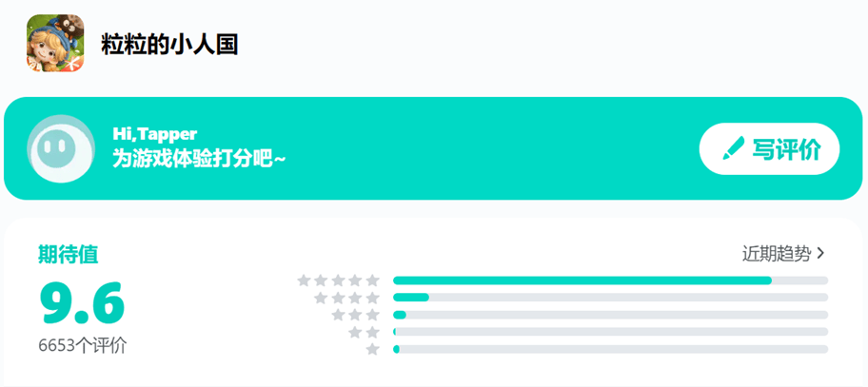
Task: Click the four-star rating row icons
Action: pos(346,298)
